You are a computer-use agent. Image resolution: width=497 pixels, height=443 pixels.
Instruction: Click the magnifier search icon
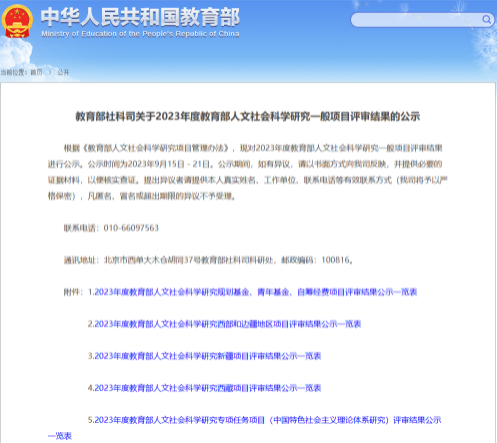pos(487,20)
